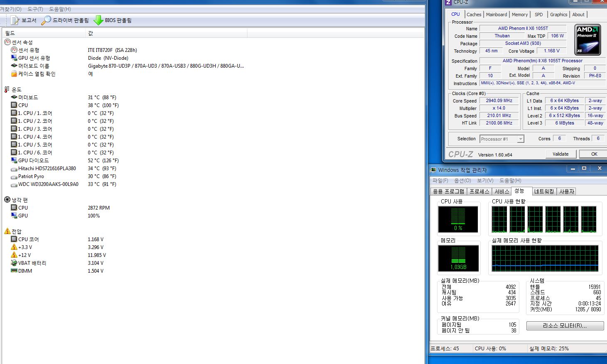The height and width of the screenshot is (364, 607).
Task: Click the 값 column header
Action: [166, 33]
